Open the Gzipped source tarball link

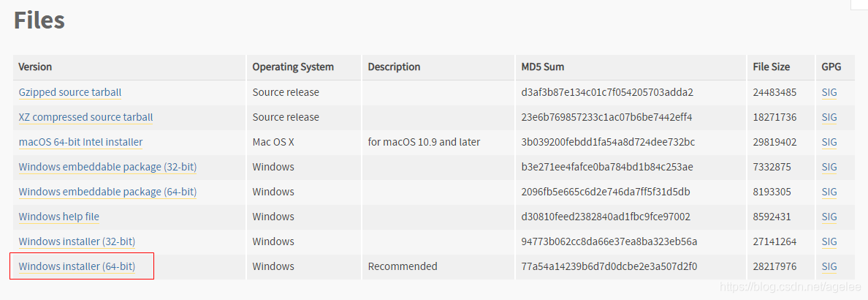coord(69,92)
